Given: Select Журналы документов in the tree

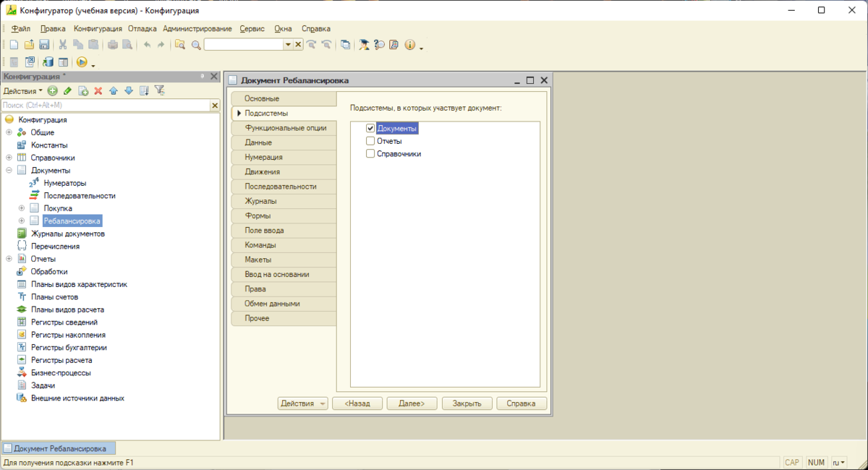Looking at the screenshot, I should coord(68,234).
